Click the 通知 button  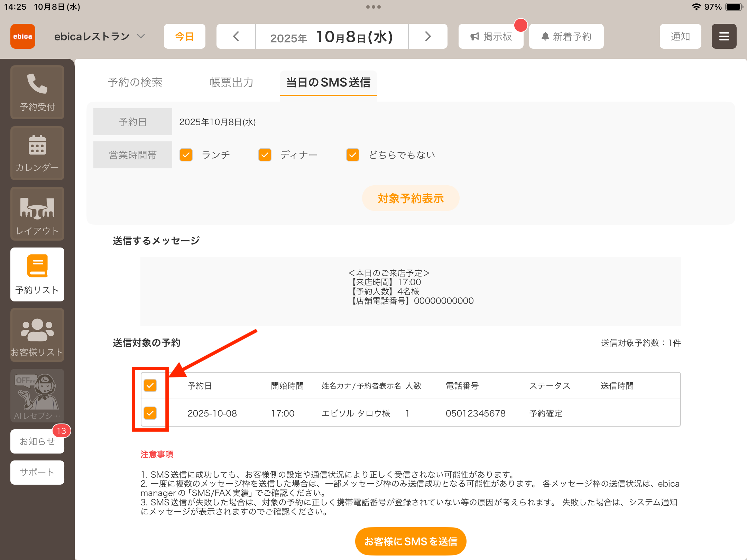681,36
